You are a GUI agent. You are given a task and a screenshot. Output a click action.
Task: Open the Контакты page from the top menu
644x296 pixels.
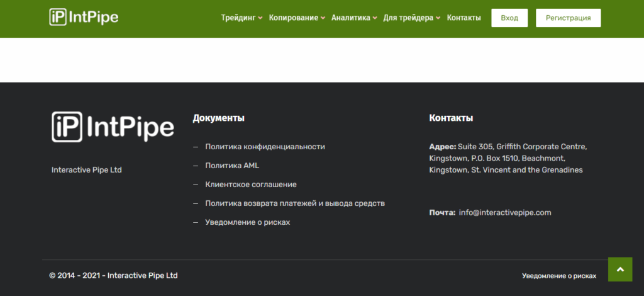tap(464, 18)
